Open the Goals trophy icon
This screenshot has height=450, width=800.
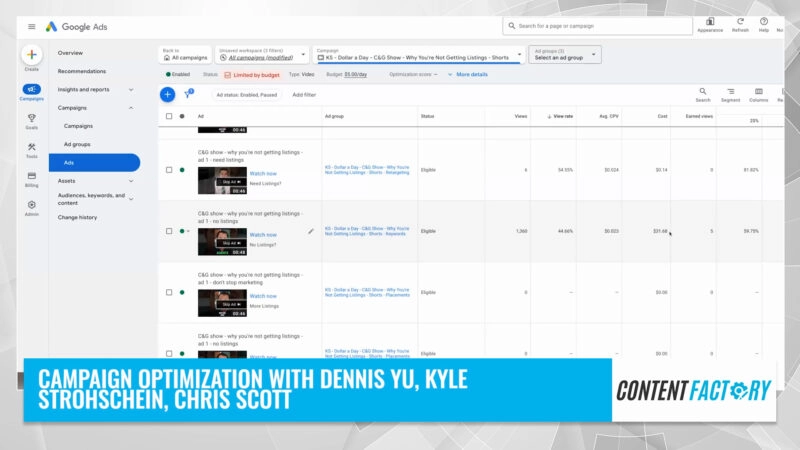click(x=32, y=118)
